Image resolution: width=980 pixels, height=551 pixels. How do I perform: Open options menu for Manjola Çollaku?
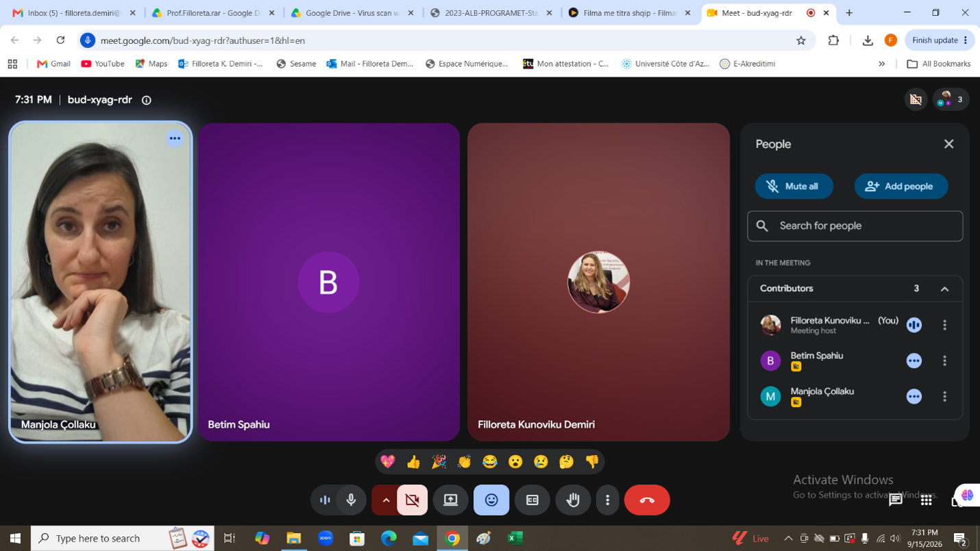(944, 396)
